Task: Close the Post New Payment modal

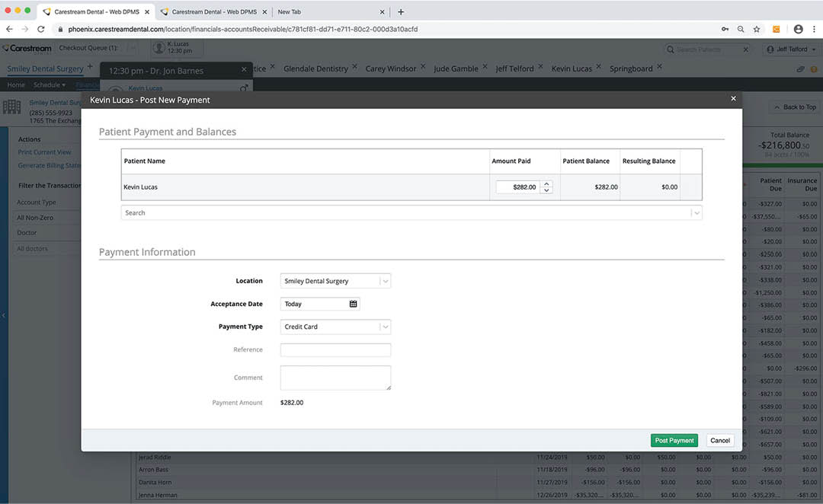Action: coord(733,98)
